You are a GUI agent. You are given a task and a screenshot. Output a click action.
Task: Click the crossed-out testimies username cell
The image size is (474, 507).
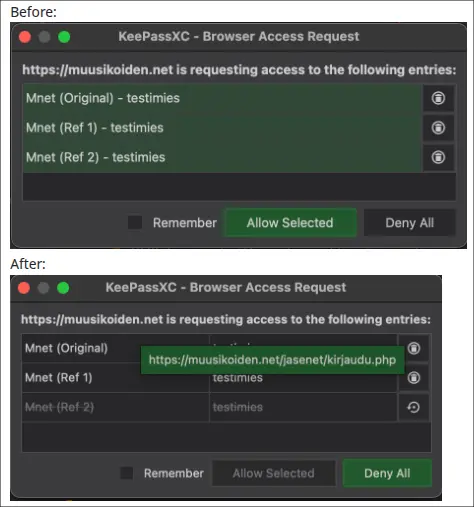pos(303,407)
